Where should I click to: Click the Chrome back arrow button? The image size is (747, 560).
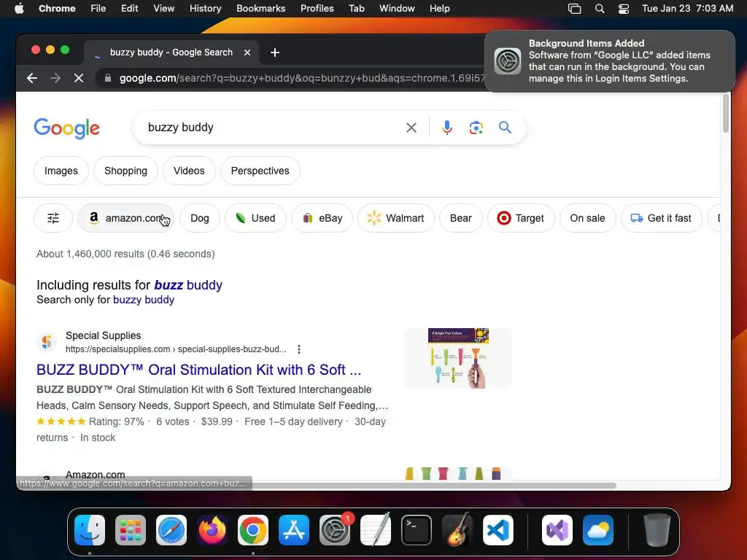coord(32,78)
